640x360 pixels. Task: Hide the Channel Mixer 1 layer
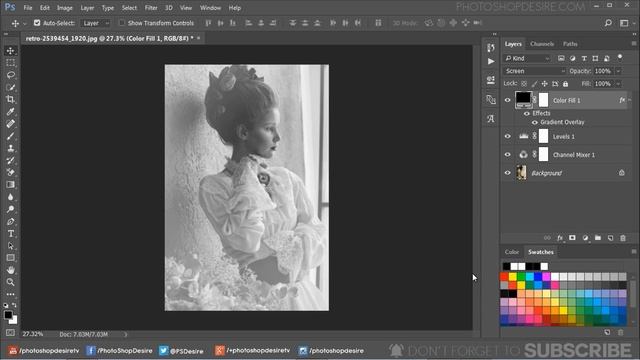(x=508, y=155)
